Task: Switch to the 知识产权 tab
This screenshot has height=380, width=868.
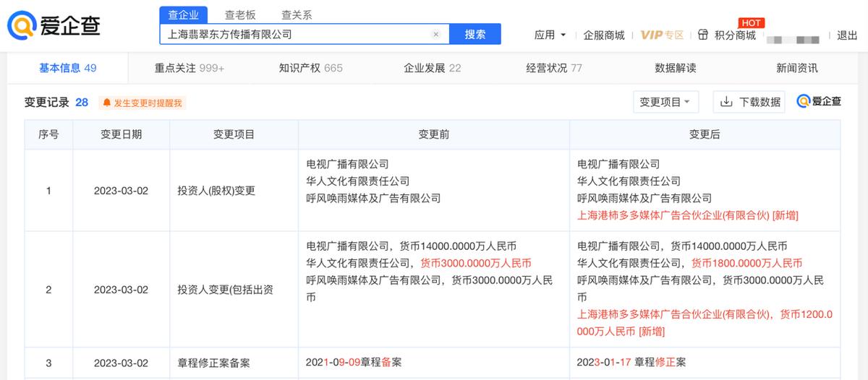Action: click(x=311, y=68)
